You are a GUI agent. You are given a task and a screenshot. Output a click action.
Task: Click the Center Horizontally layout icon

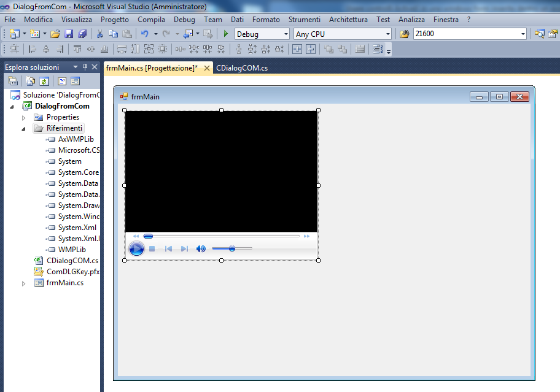tap(297, 49)
